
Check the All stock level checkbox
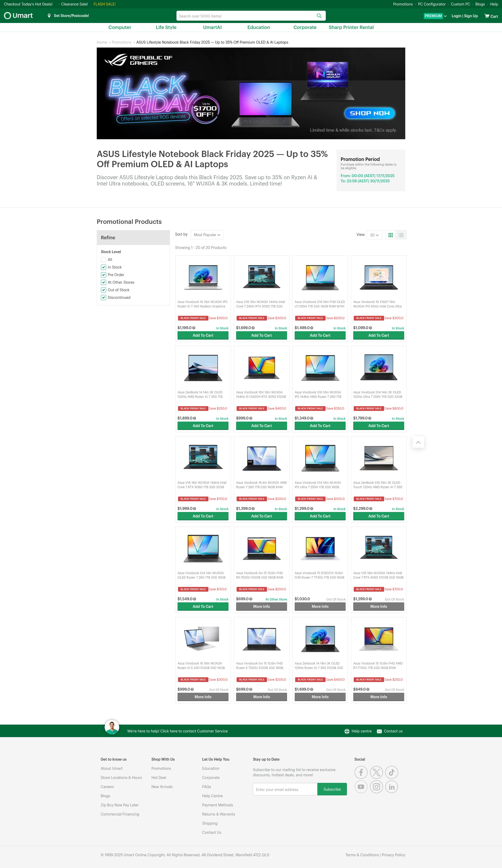click(104, 260)
